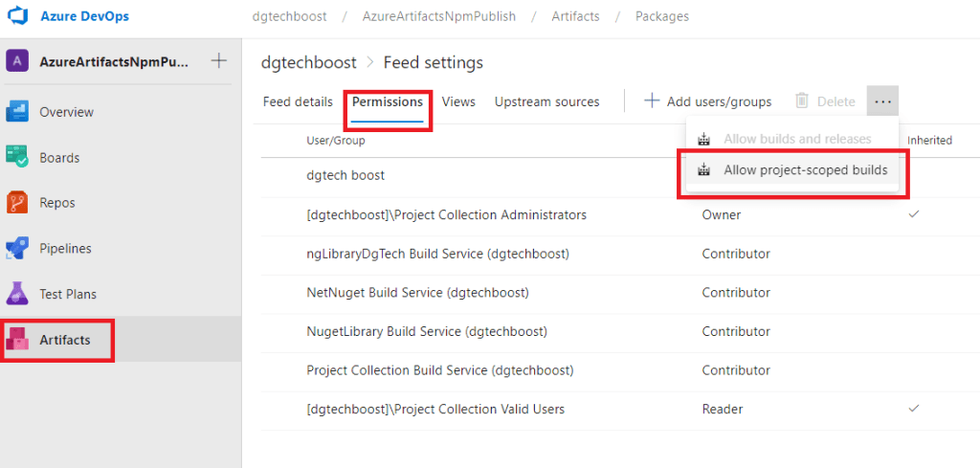Switch to the Feed details tab
The image size is (980, 468).
point(298,101)
